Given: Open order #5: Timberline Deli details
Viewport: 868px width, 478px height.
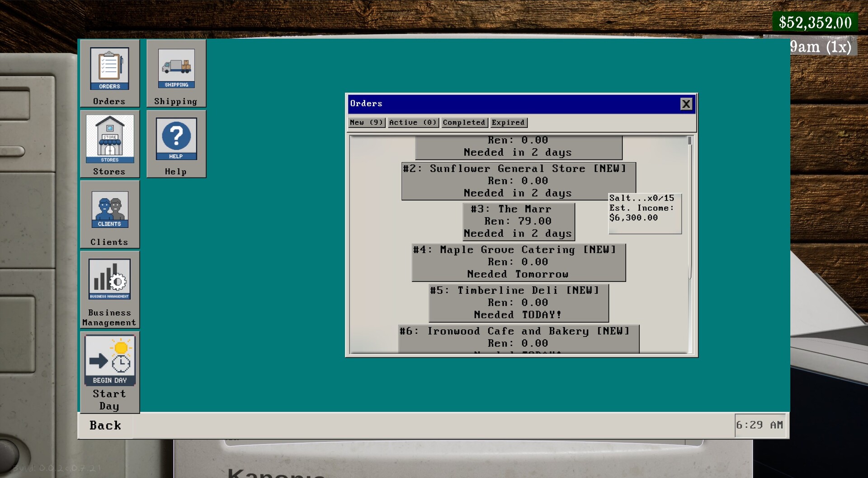Looking at the screenshot, I should pos(518,302).
